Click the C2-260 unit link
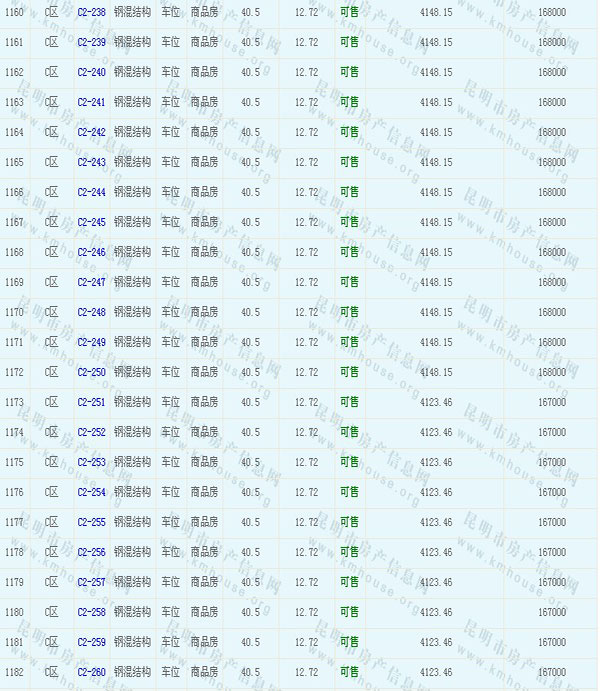Image resolution: width=600 pixels, height=691 pixels. tap(91, 672)
